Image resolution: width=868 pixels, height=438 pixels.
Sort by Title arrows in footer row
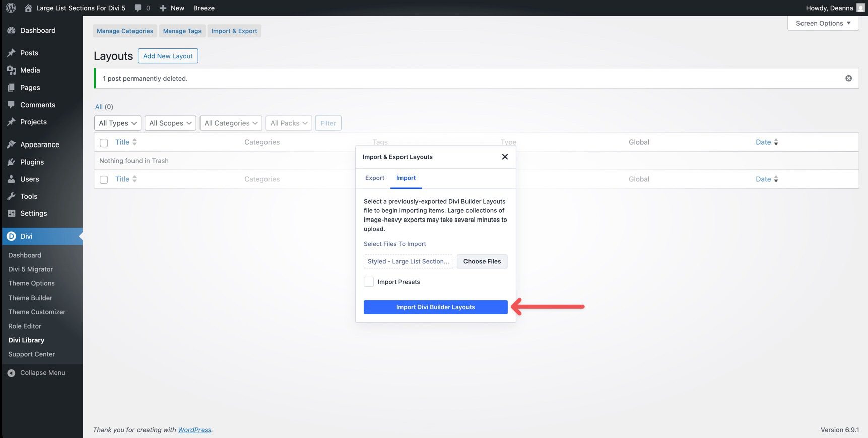(x=135, y=179)
